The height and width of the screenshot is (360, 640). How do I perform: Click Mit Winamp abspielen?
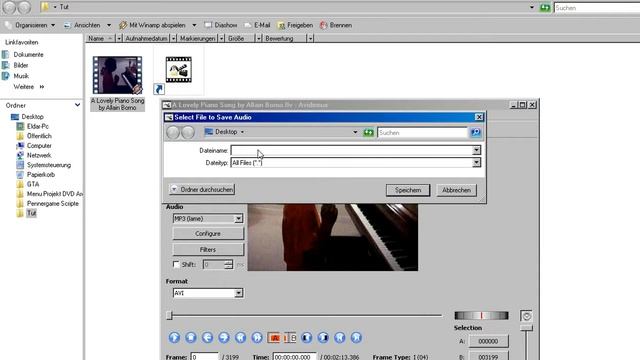point(153,25)
